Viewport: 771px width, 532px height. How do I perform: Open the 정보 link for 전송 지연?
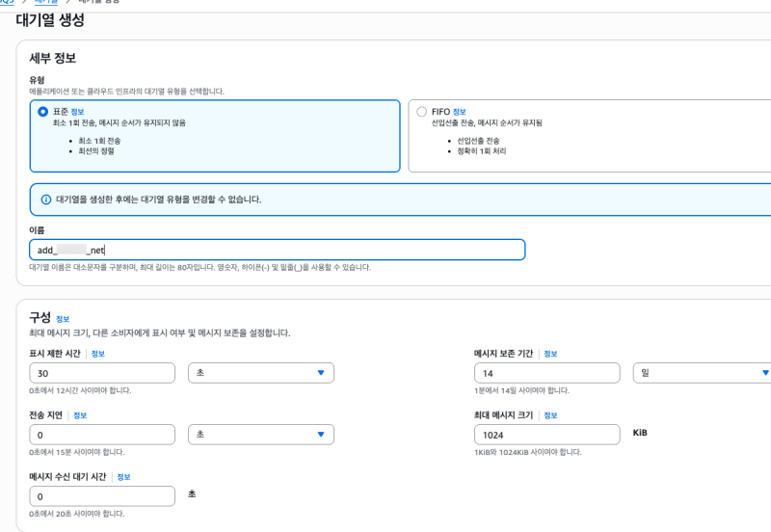80,415
